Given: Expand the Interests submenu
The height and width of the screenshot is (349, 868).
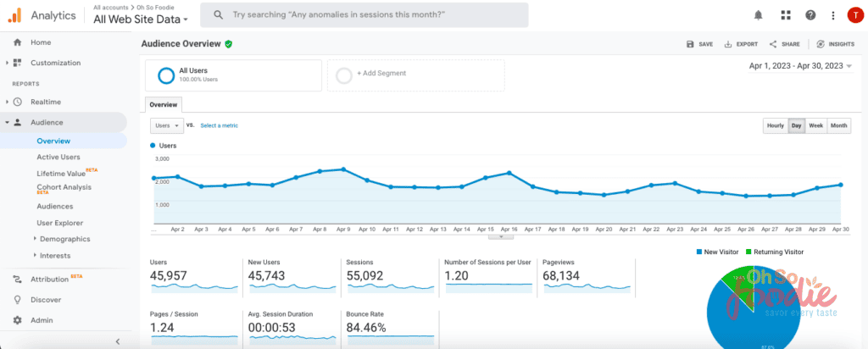Looking at the screenshot, I should [x=35, y=256].
